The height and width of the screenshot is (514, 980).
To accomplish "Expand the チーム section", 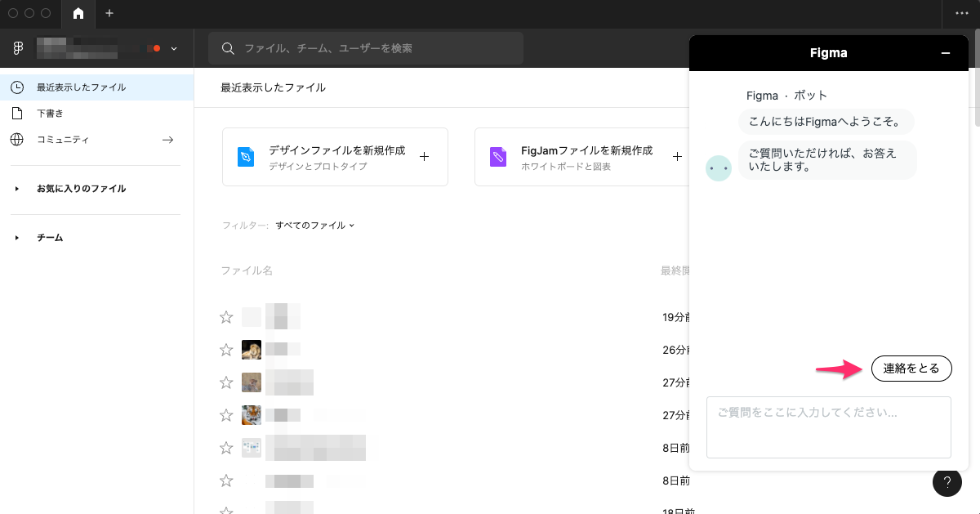I will (16, 237).
